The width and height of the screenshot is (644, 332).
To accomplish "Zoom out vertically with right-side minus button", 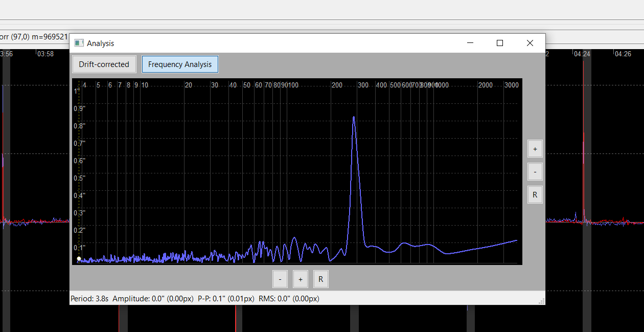I will [535, 172].
